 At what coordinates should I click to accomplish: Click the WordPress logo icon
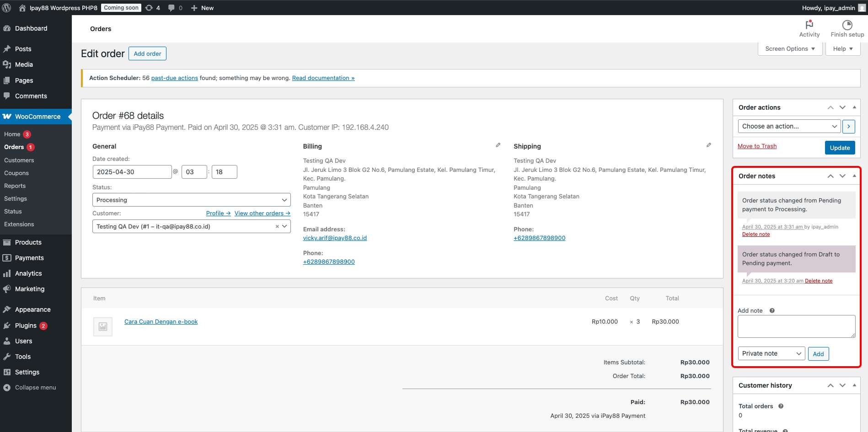(6, 8)
